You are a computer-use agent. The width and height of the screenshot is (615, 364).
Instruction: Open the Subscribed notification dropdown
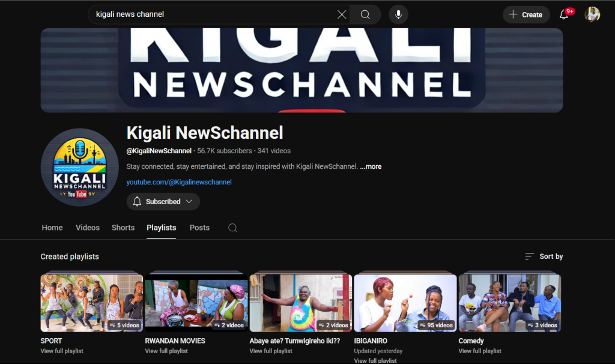[163, 202]
